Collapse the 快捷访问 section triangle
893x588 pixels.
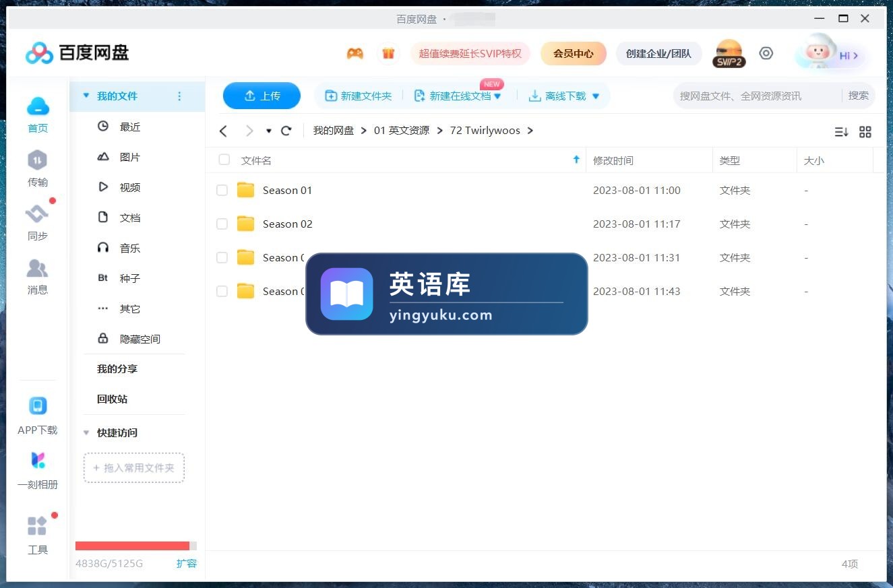[86, 433]
